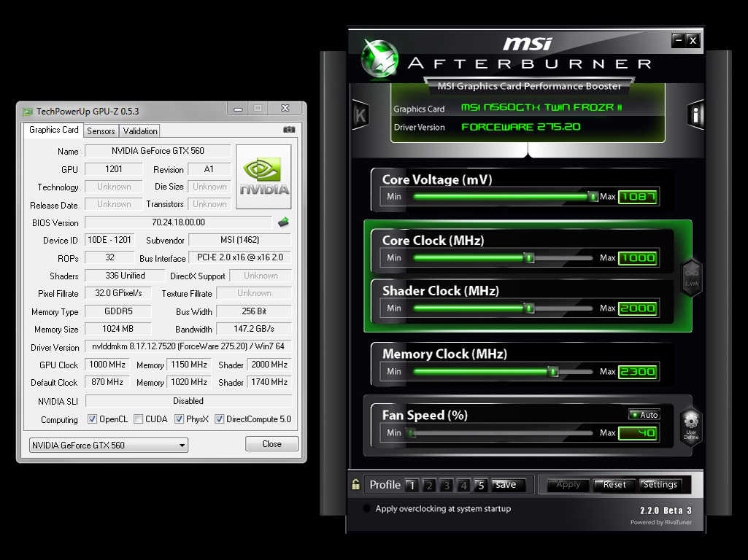Enable Auto fan speed
The height and width of the screenshot is (560, 748).
click(644, 415)
